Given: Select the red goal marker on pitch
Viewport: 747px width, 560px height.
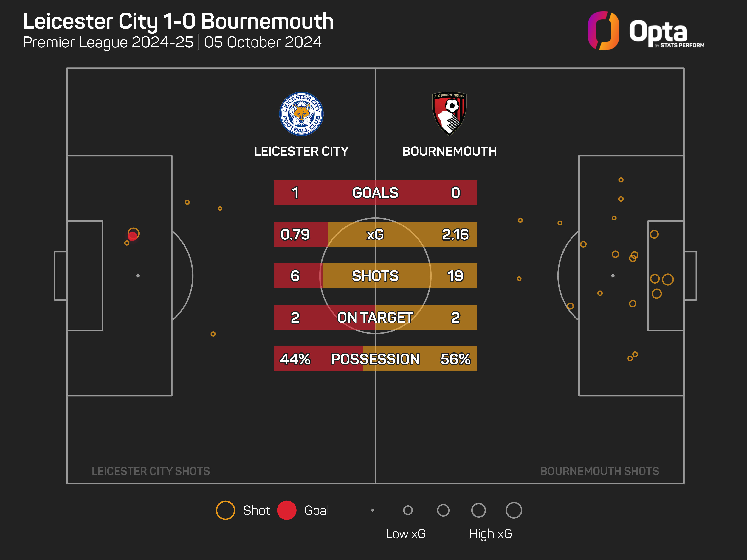Looking at the screenshot, I should [x=132, y=236].
